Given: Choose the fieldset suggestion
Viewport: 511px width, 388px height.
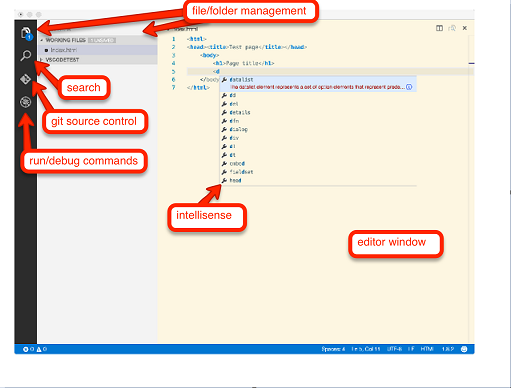Looking at the screenshot, I should point(318,172).
